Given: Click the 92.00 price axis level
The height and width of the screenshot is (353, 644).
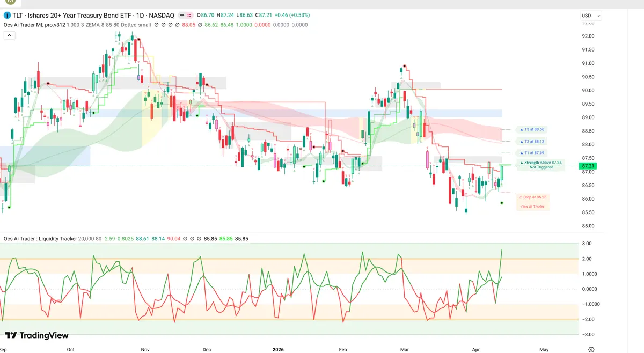Looking at the screenshot, I should (x=588, y=36).
